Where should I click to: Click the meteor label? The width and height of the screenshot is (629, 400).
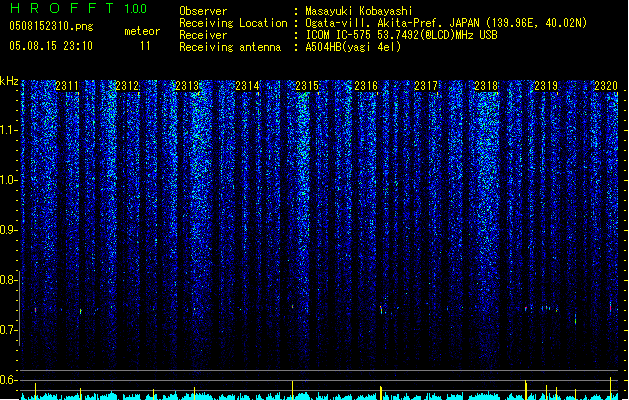142,31
